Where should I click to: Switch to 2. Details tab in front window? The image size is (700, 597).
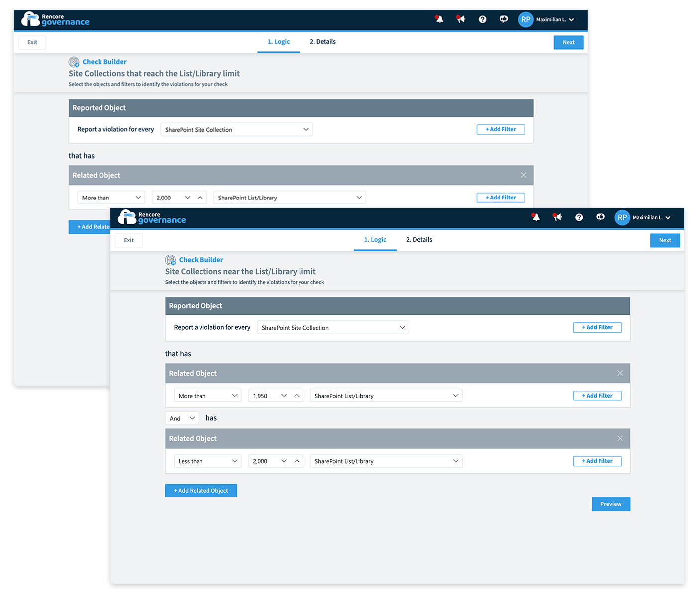click(419, 240)
